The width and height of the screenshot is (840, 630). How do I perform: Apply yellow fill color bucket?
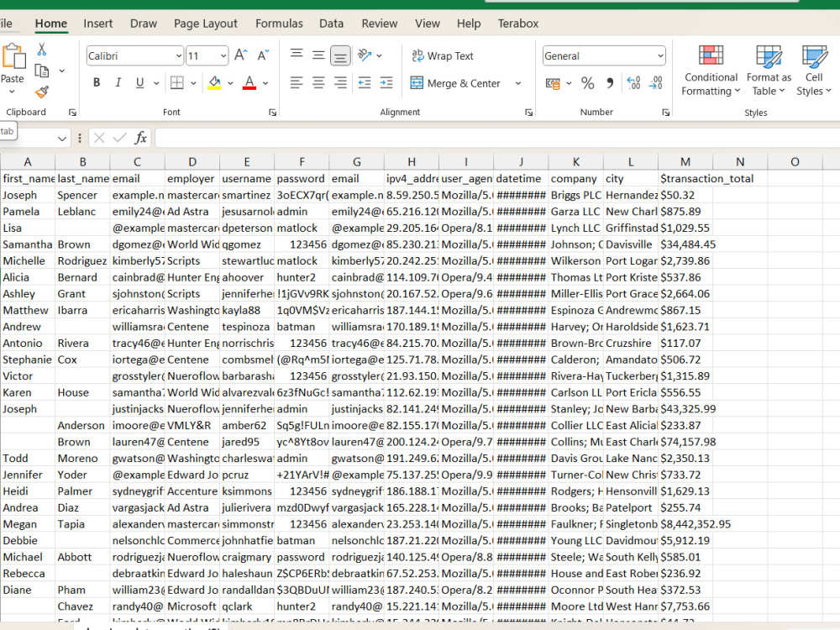(215, 82)
